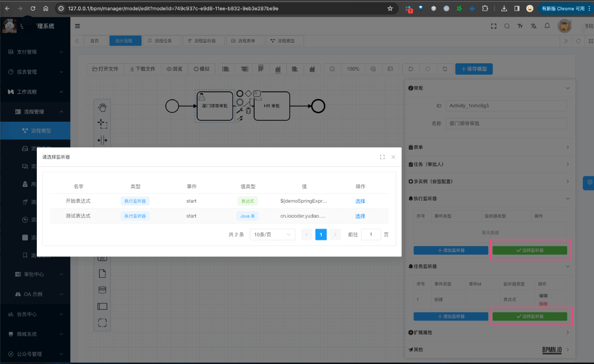The image size is (594, 364).
Task: Toggle the sidebar with the hamburger icon
Action: click(x=78, y=26)
